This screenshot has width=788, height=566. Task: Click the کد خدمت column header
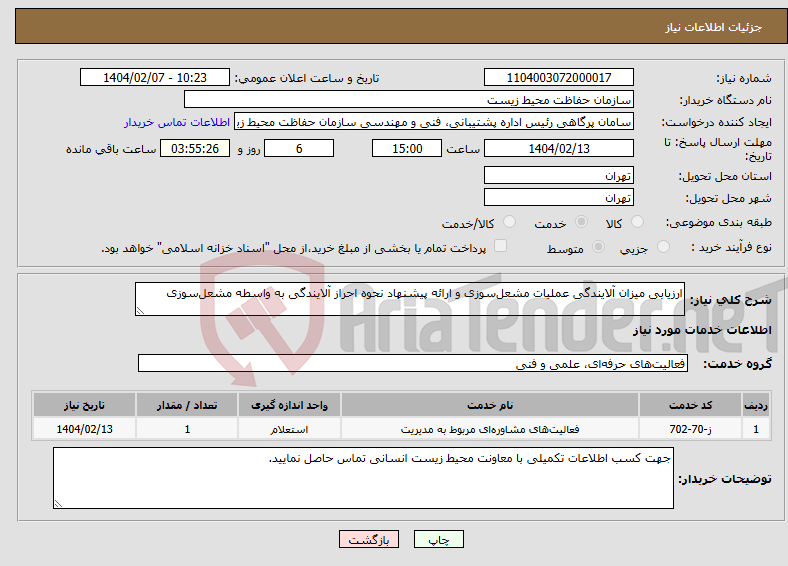691,405
